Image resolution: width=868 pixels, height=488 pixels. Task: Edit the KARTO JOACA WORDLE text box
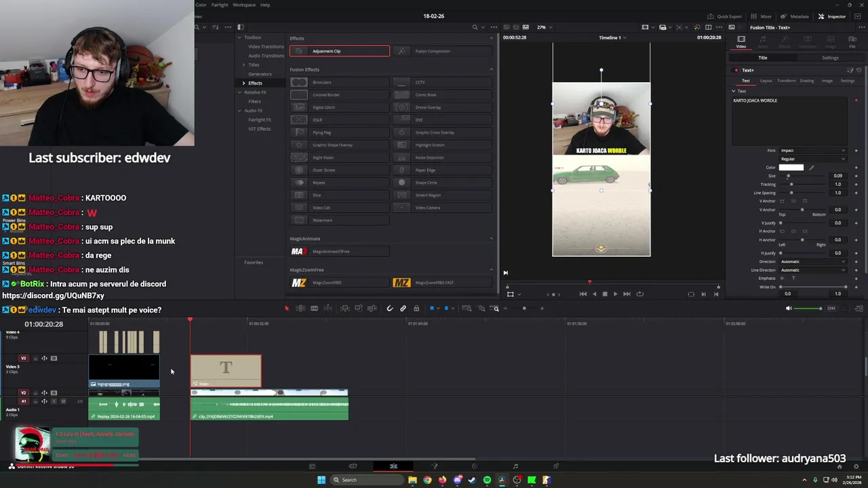click(789, 121)
